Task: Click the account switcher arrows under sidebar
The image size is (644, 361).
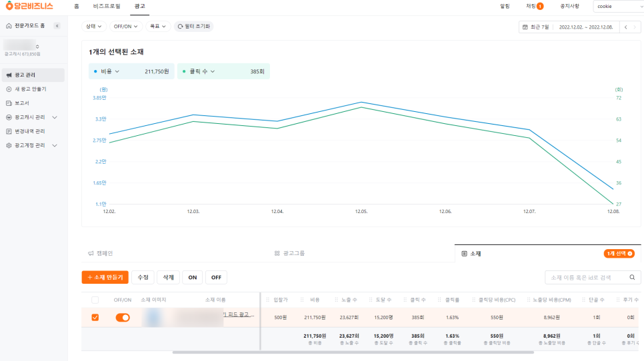Action: coord(37,47)
